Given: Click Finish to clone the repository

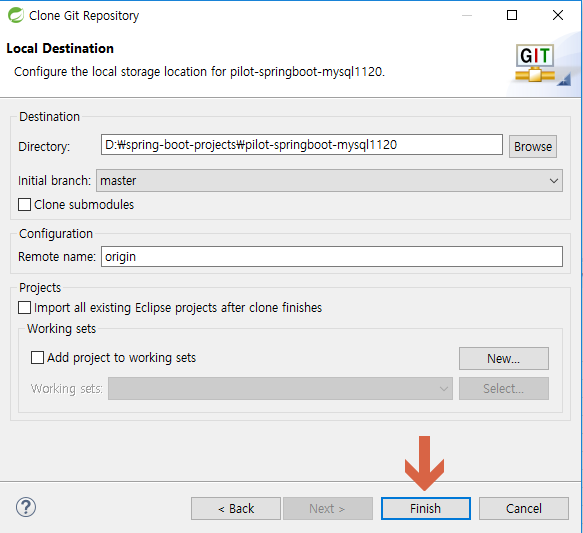Looking at the screenshot, I should coord(426,508).
